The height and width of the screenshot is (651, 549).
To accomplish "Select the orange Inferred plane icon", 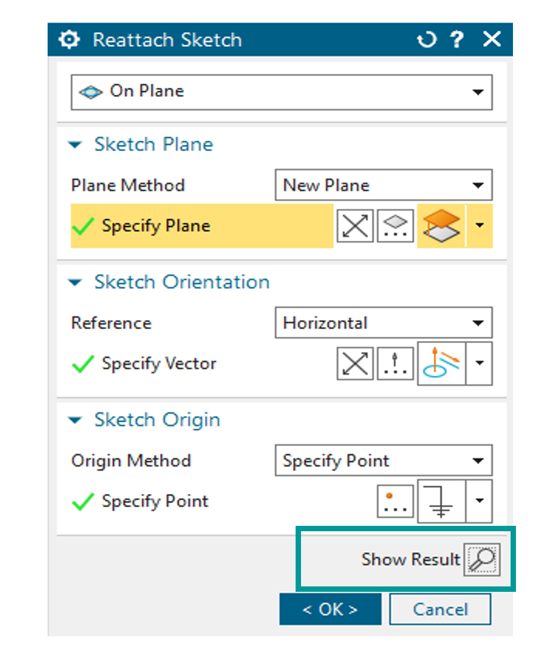I will click(441, 226).
